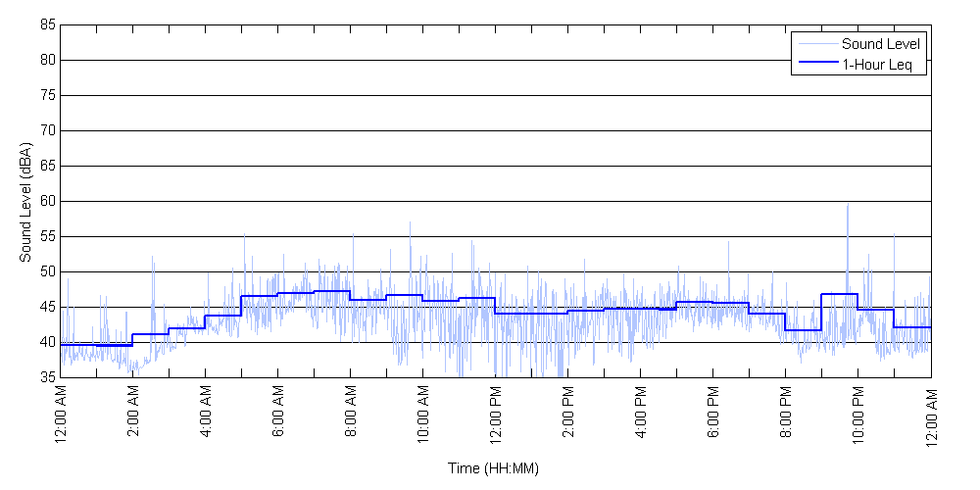
Task: Select the 6:00 AM x-axis tick label
Action: pos(278,415)
